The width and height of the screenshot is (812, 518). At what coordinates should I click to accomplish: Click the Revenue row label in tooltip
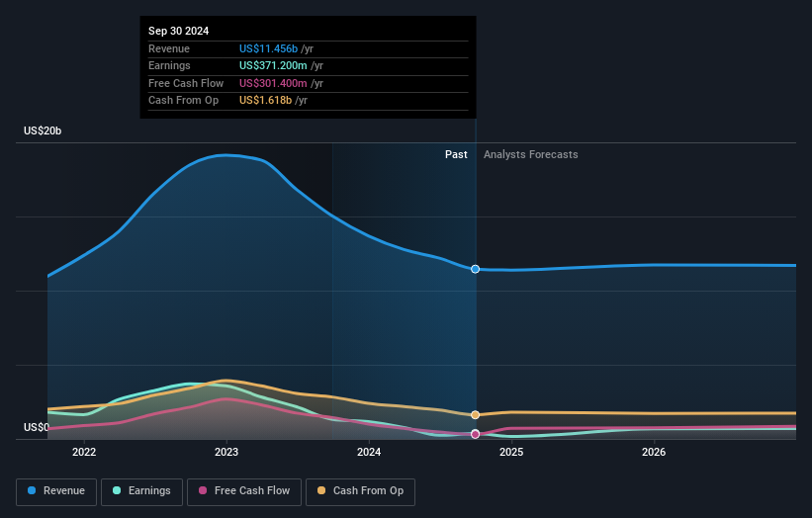169,48
